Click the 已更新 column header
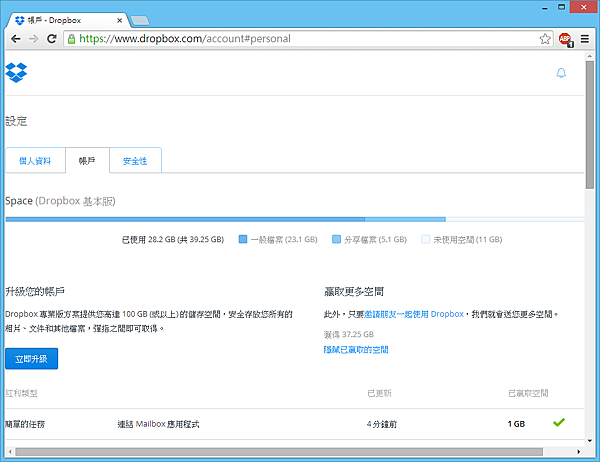This screenshot has width=600, height=462. [x=379, y=393]
